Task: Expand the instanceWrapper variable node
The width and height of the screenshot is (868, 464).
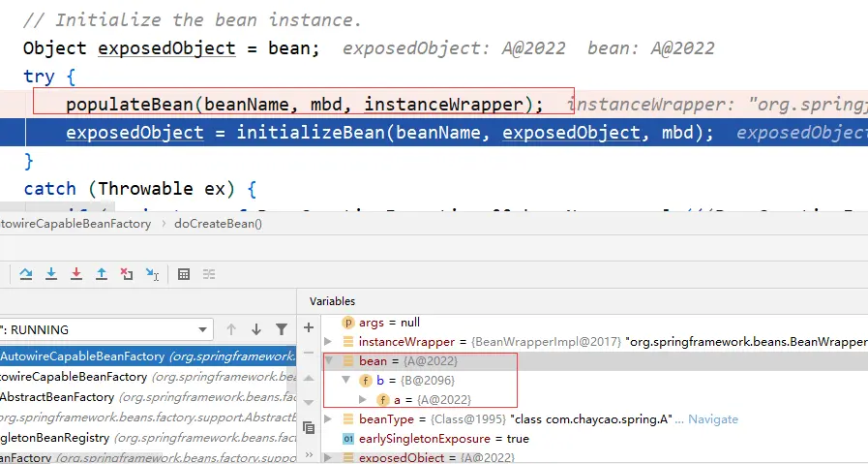Action: click(x=328, y=342)
